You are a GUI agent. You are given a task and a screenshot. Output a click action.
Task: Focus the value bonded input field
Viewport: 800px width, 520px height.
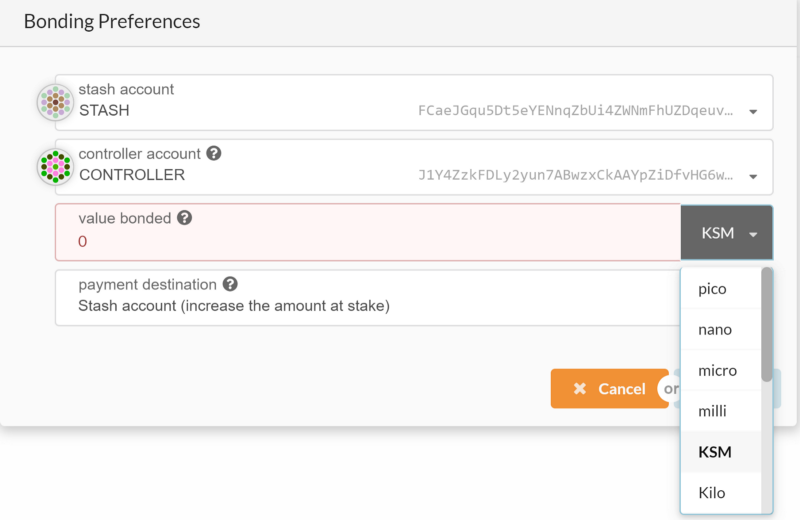(368, 232)
